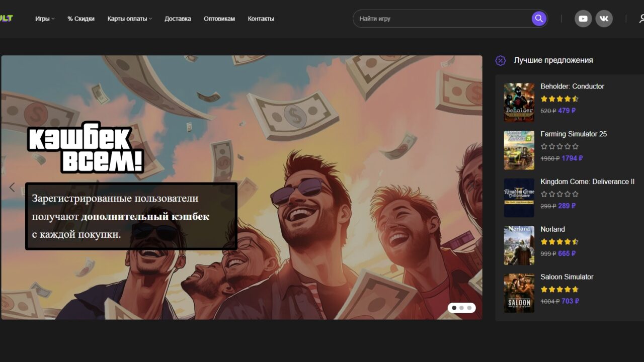Open the % Скидки menu item

pyautogui.click(x=81, y=19)
